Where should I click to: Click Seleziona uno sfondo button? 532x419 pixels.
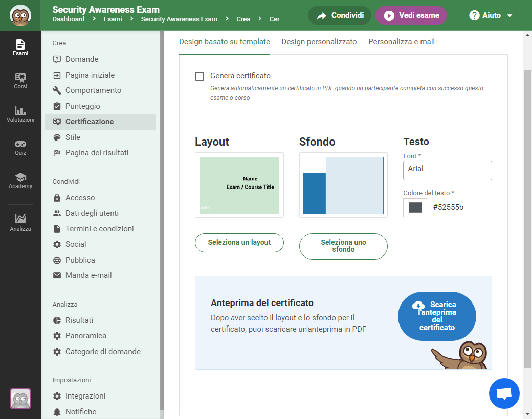click(343, 246)
